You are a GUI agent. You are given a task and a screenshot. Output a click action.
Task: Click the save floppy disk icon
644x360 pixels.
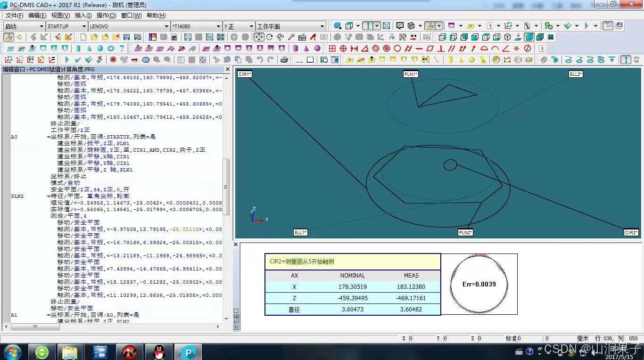[126, 37]
